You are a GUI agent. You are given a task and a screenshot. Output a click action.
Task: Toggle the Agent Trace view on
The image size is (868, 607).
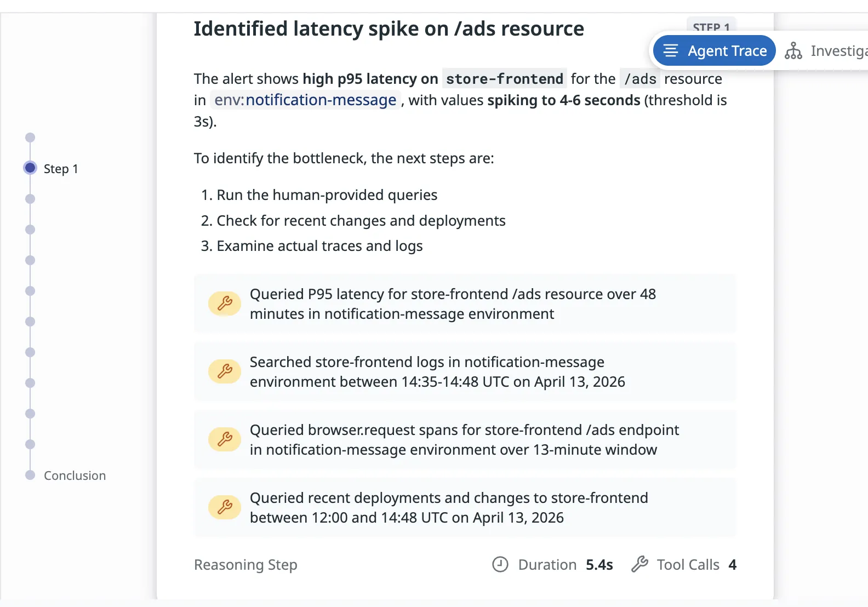(713, 50)
